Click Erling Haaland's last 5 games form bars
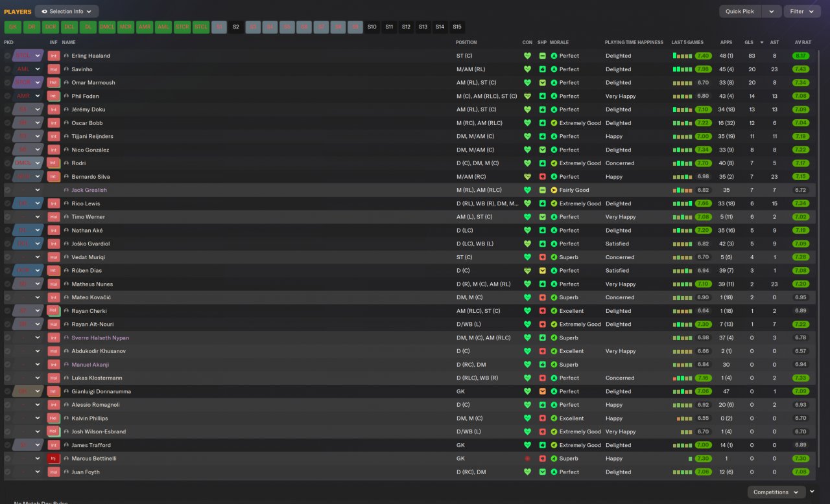Image resolution: width=830 pixels, height=504 pixels. click(683, 56)
